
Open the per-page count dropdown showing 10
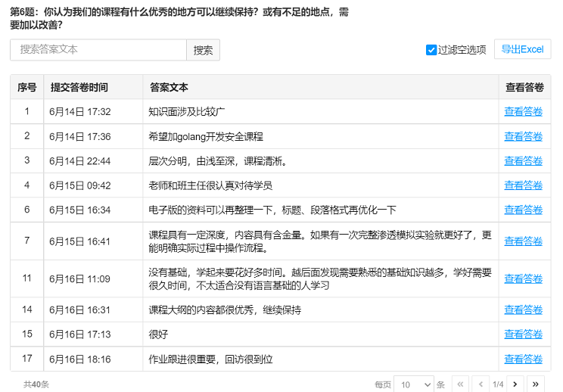click(414, 384)
